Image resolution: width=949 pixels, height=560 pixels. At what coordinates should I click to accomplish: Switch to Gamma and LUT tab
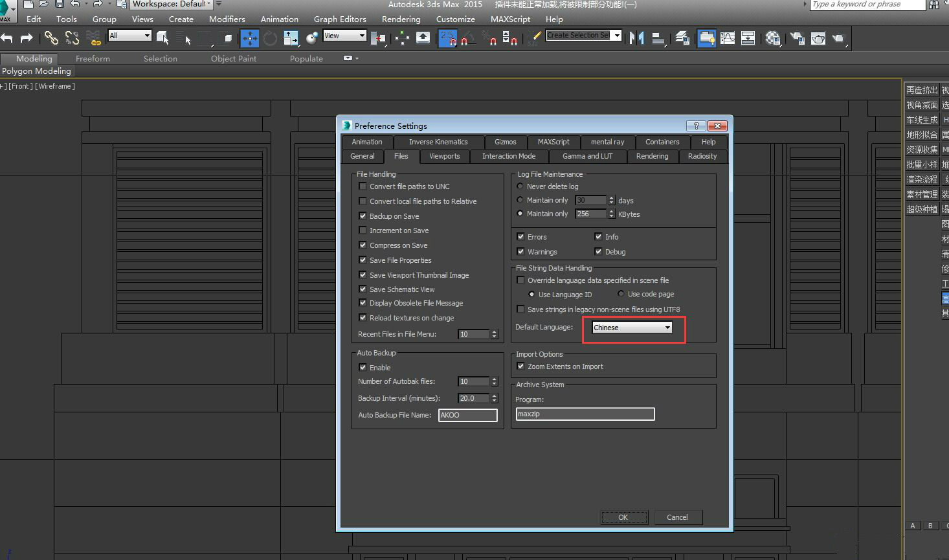pos(587,156)
